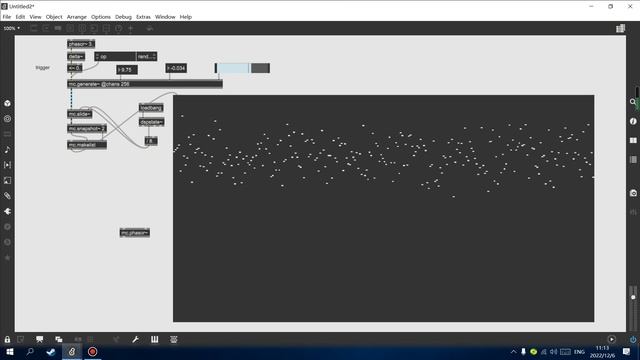The height and width of the screenshot is (360, 640).
Task: Open the op dropdown menu object
Action: click(115, 56)
